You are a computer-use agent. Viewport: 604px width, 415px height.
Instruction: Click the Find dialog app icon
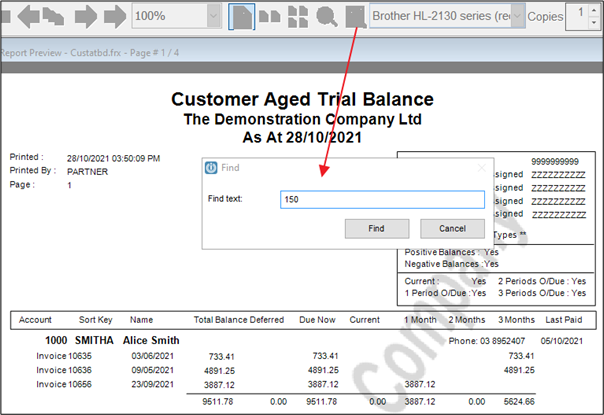tap(211, 168)
